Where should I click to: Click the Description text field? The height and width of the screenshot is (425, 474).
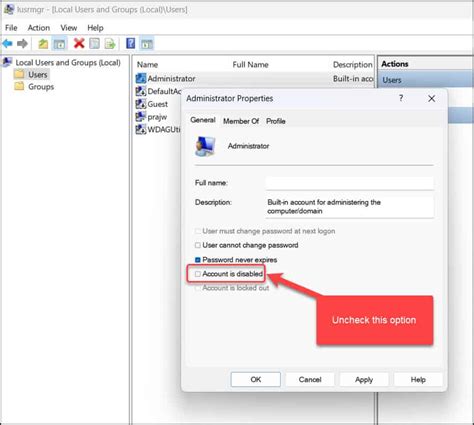pyautogui.click(x=350, y=207)
